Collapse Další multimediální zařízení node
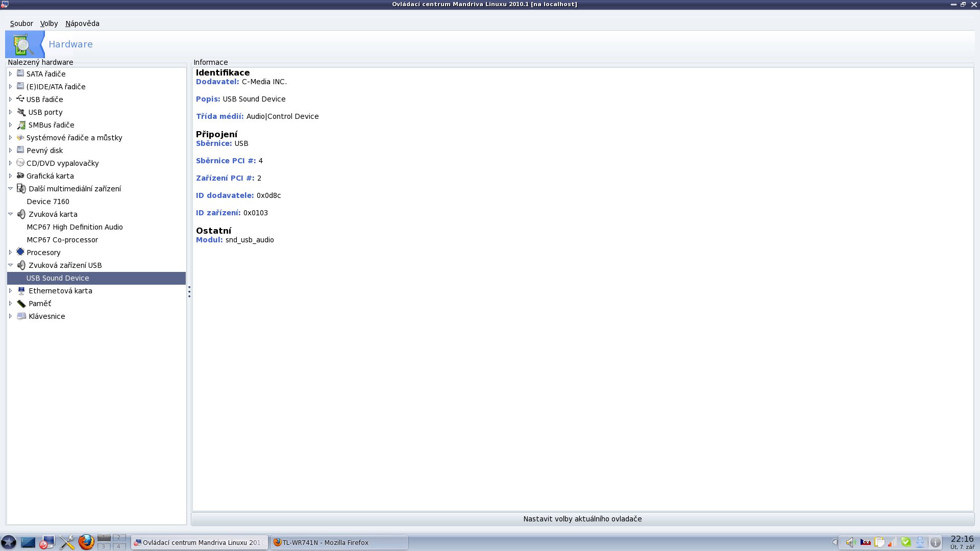Image resolution: width=980 pixels, height=551 pixels. (10, 189)
